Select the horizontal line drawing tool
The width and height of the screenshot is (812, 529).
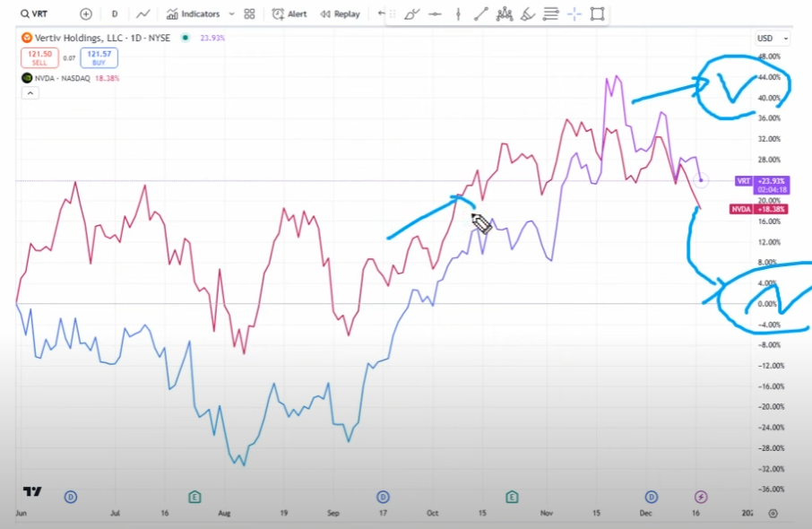[435, 13]
